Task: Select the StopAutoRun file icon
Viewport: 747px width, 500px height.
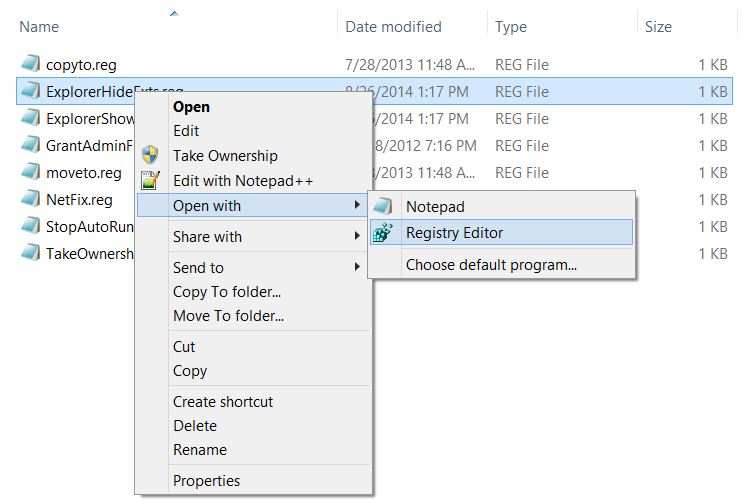Action: [29, 226]
